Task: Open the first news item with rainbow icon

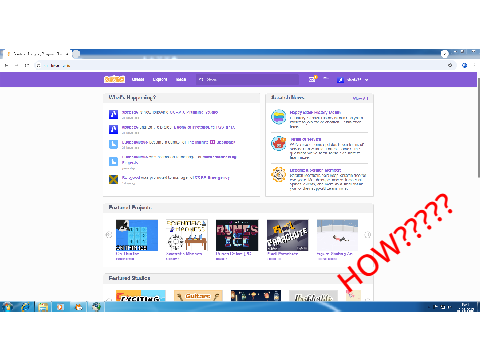Action: coord(315,112)
